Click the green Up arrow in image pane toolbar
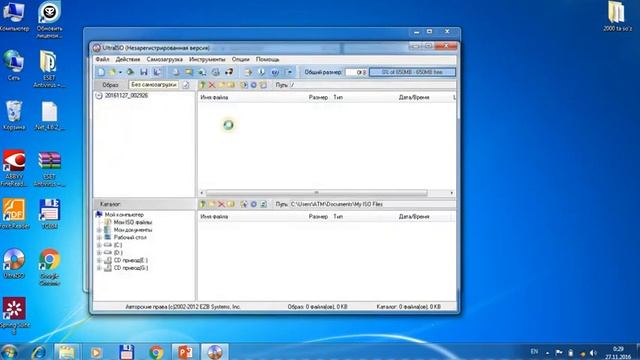 202,85
